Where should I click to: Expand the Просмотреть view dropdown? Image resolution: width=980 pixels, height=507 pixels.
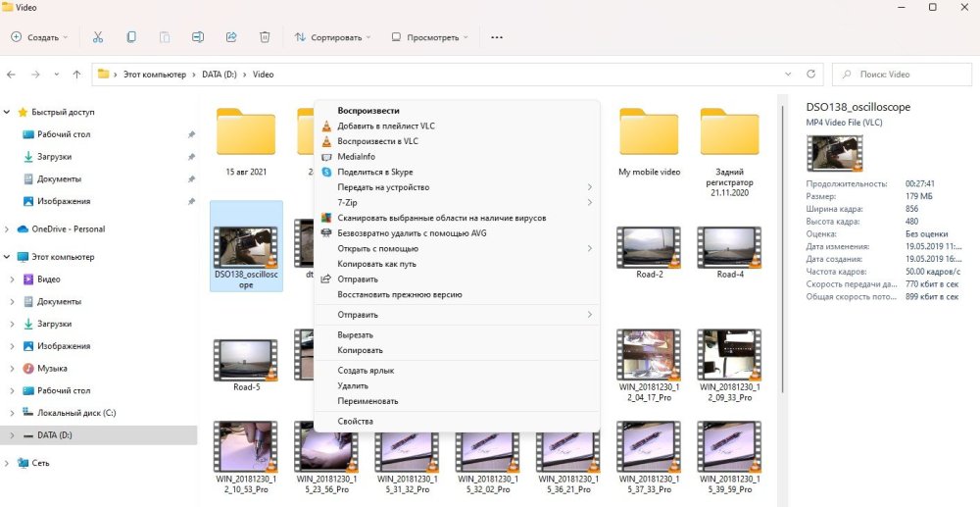click(429, 37)
